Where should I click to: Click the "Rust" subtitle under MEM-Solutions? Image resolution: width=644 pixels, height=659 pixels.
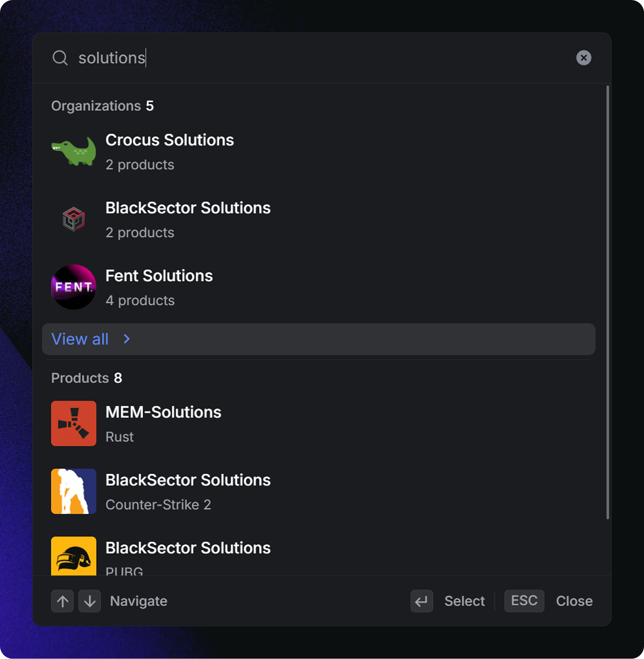click(x=120, y=437)
